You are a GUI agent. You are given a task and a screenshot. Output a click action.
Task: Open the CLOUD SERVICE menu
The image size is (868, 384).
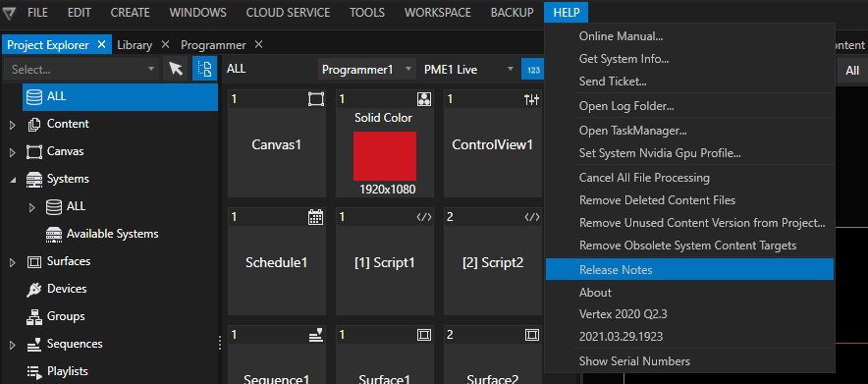tap(288, 12)
